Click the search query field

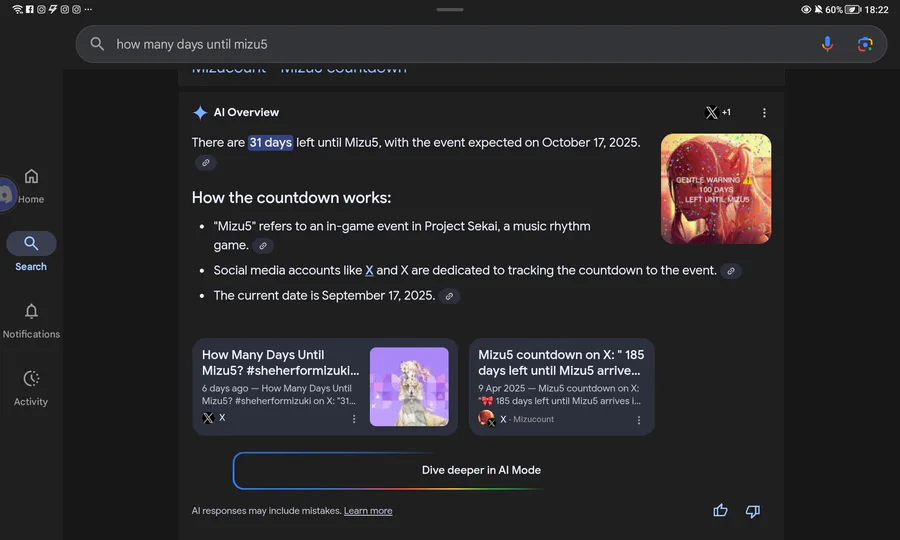(x=481, y=44)
